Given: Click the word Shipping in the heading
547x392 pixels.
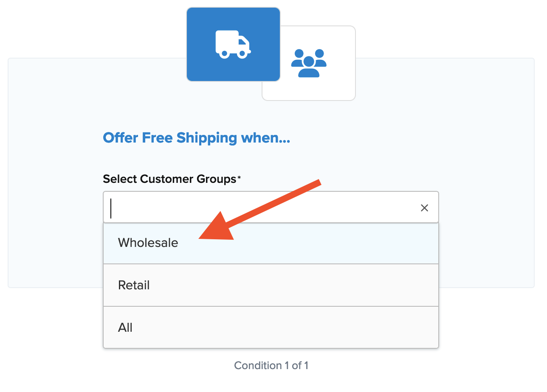Looking at the screenshot, I should coord(207,138).
